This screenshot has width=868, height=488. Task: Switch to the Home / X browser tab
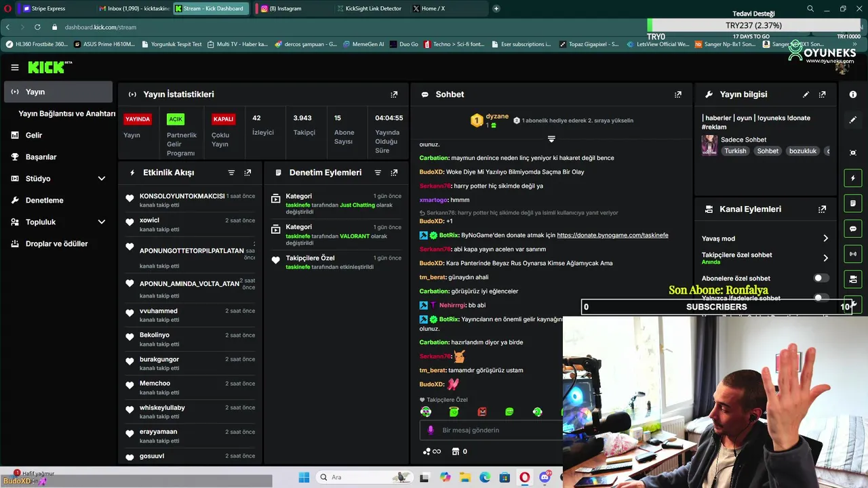click(x=448, y=9)
